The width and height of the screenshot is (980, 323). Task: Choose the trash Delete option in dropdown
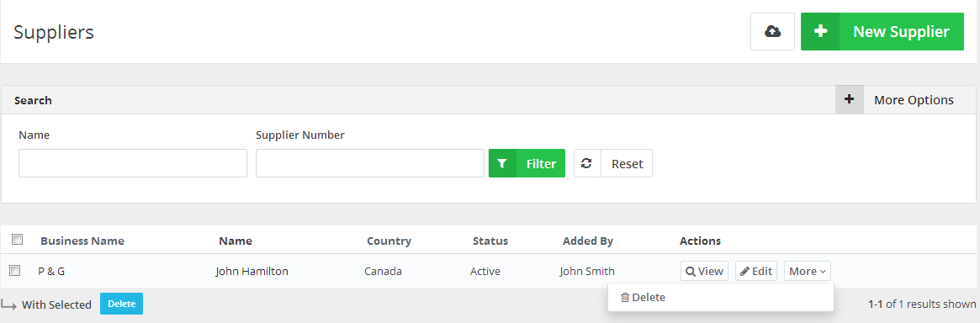pyautogui.click(x=643, y=298)
